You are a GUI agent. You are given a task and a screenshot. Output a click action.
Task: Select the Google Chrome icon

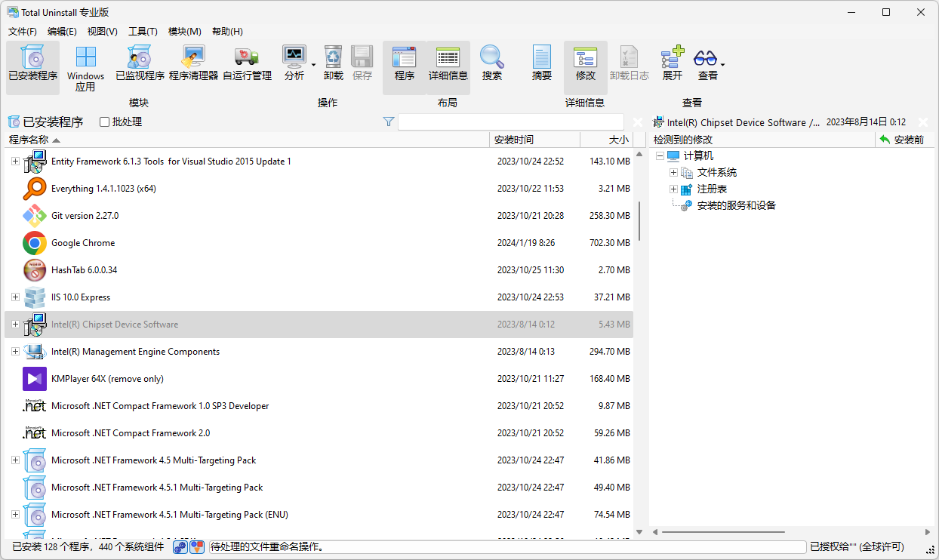pyautogui.click(x=35, y=243)
